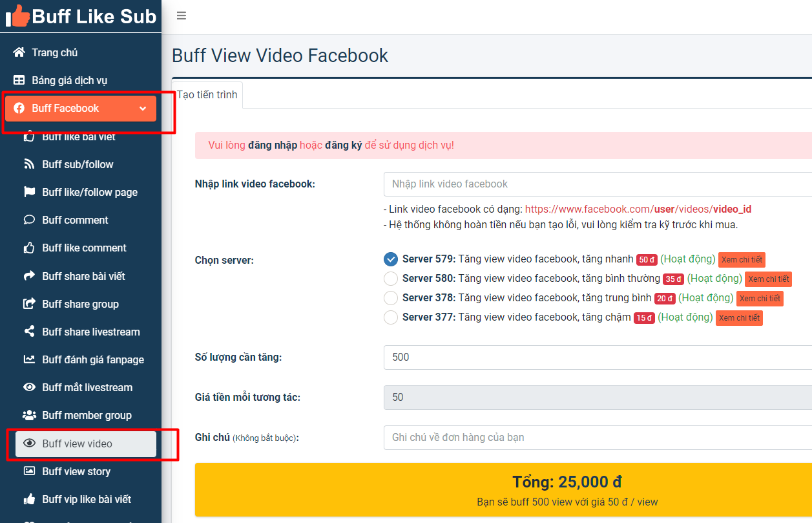812x523 pixels.
Task: Click the hamburger menu toggle icon
Action: click(182, 16)
